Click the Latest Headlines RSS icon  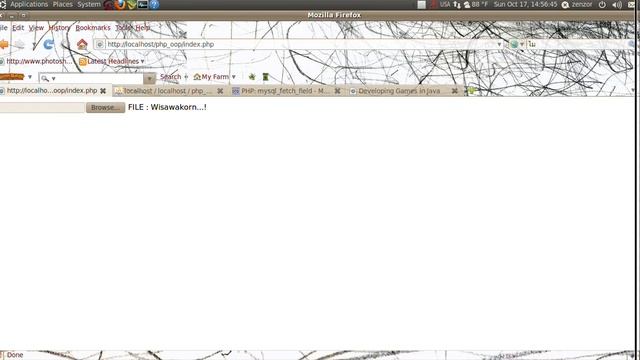click(x=82, y=62)
